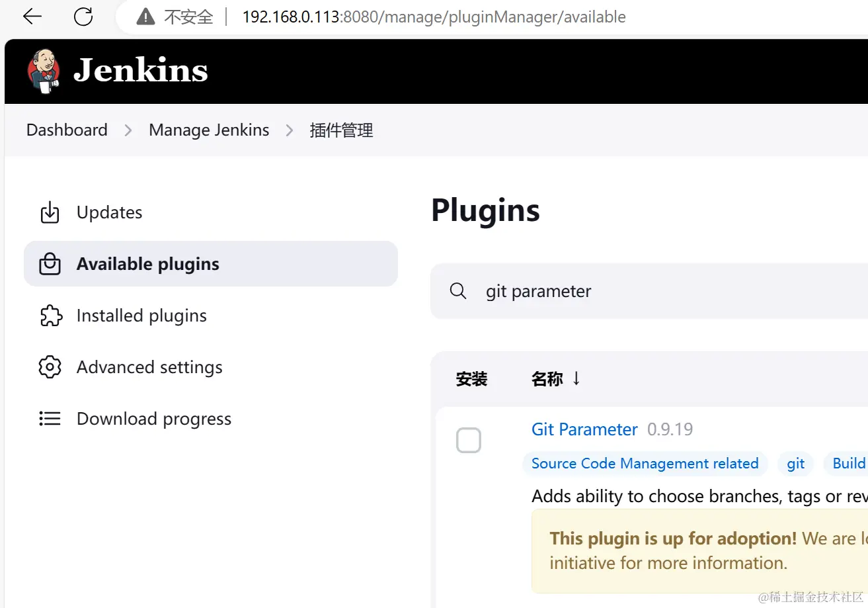
Task: Click the Download progress list icon
Action: (50, 419)
